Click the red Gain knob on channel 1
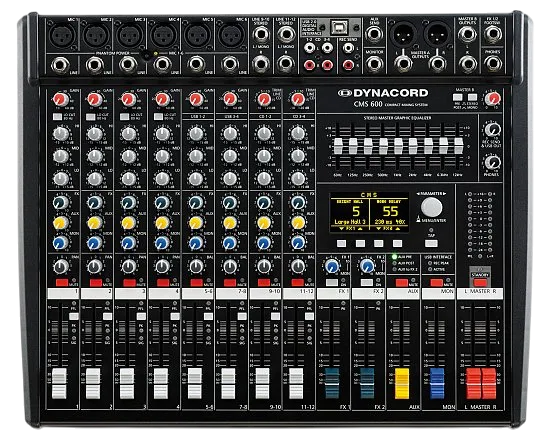546x447 pixels. point(61,100)
